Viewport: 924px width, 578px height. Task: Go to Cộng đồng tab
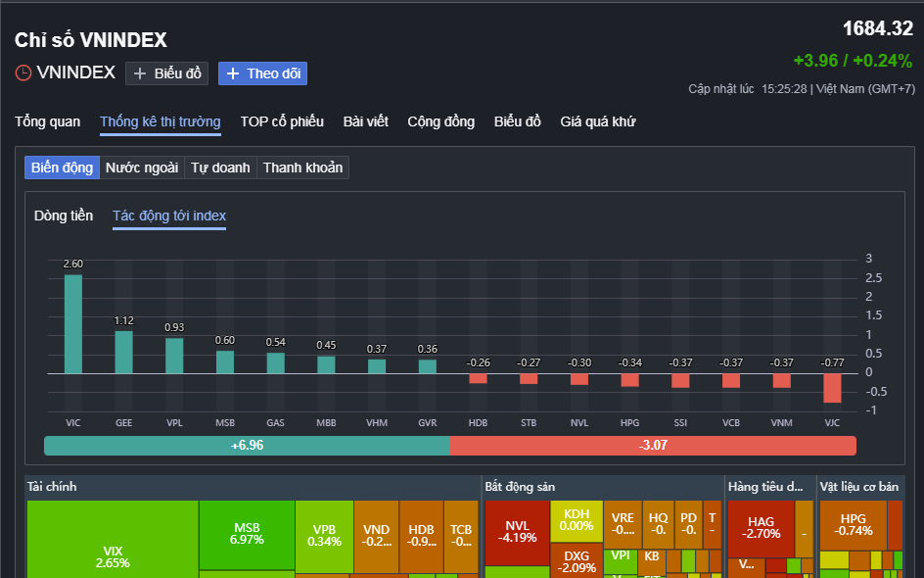tap(440, 121)
